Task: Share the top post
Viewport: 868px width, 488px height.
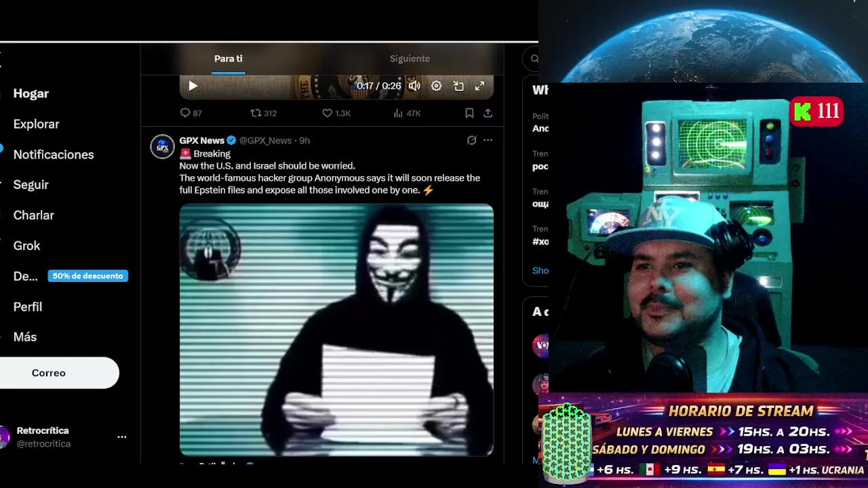Action: point(488,113)
